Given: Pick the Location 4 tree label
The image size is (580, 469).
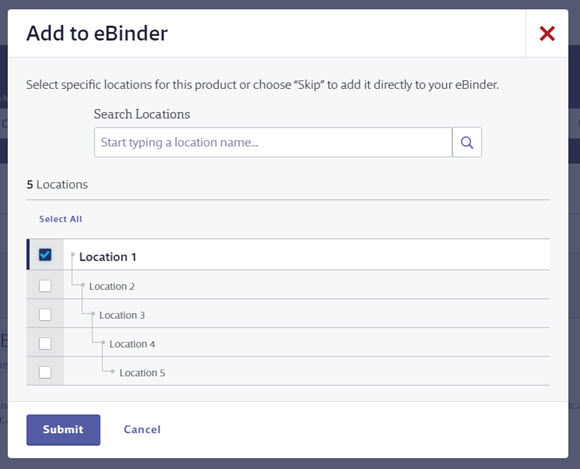Looking at the screenshot, I should 132,344.
